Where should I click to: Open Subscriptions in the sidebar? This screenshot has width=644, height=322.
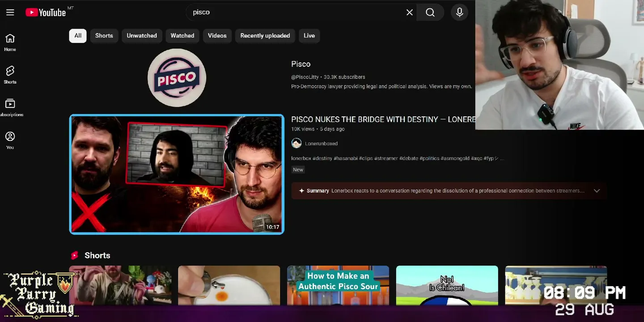click(10, 108)
